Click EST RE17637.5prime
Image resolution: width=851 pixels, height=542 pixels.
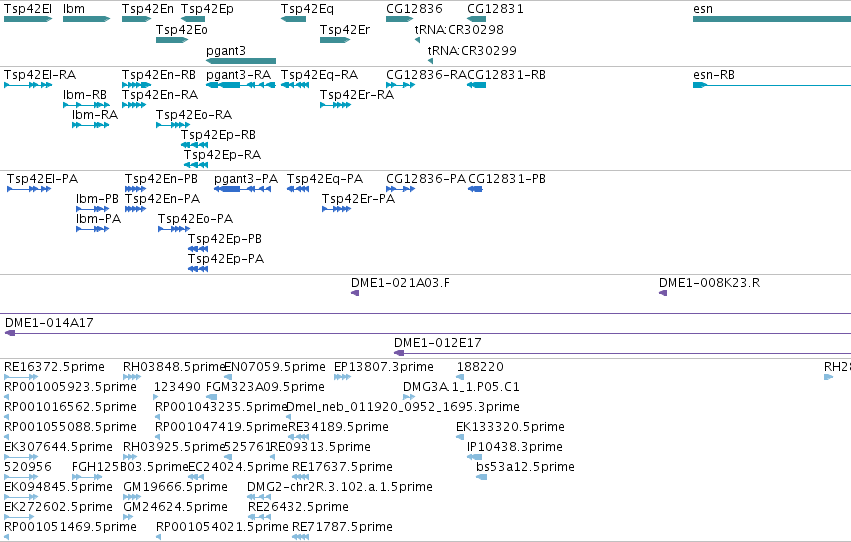click(x=300, y=477)
